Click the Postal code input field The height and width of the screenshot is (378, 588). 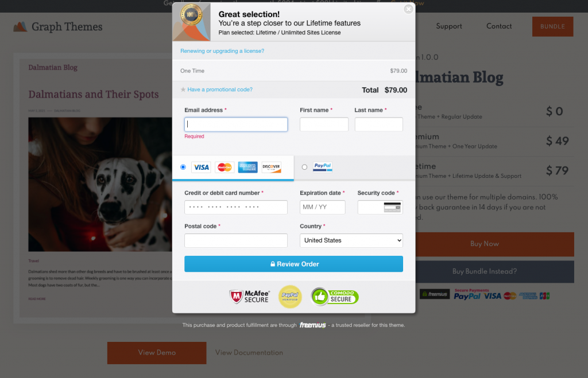(236, 240)
